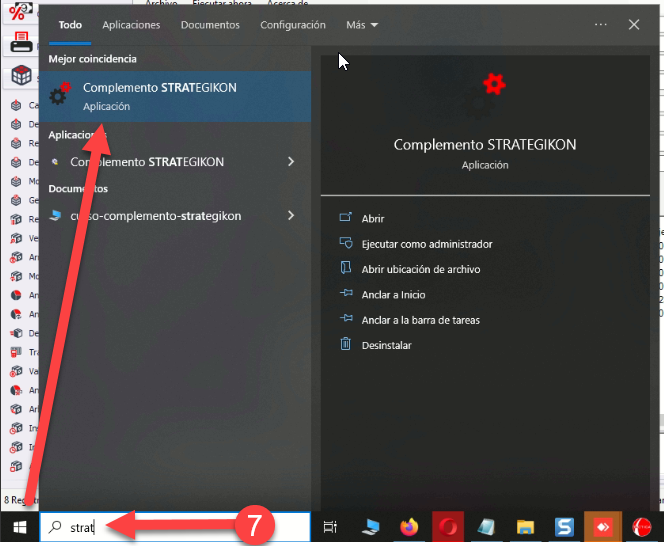
Task: Open Firefox from the taskbar
Action: click(x=409, y=527)
